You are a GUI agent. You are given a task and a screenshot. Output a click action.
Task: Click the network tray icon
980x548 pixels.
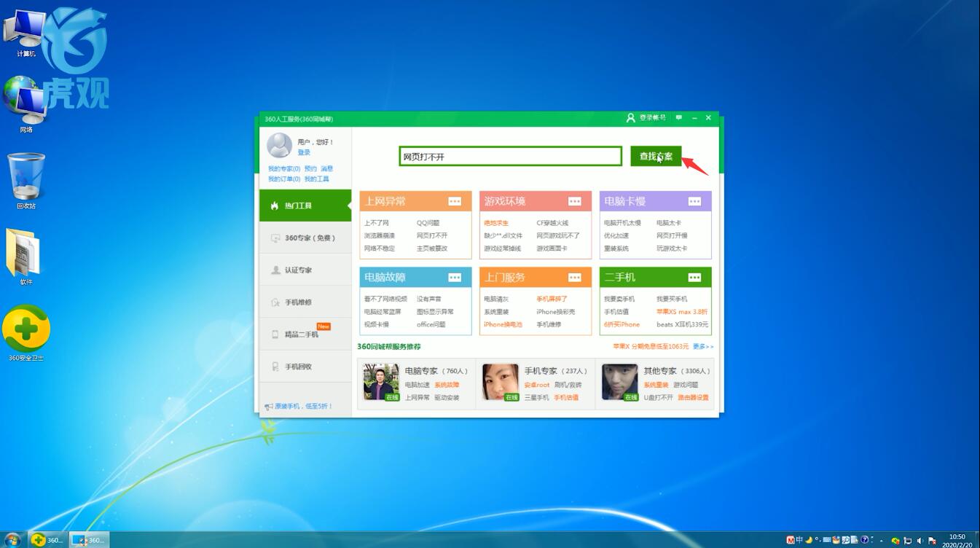[x=907, y=541]
